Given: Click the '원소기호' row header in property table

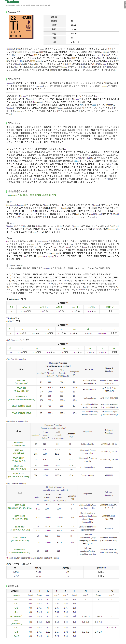Looking at the screenshot, I should click(54, 17).
